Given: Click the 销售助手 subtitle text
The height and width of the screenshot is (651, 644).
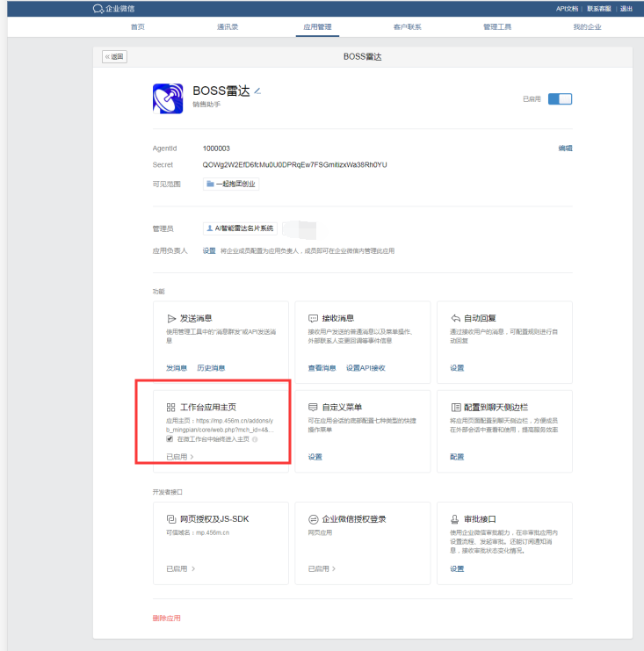Looking at the screenshot, I should coord(206,105).
